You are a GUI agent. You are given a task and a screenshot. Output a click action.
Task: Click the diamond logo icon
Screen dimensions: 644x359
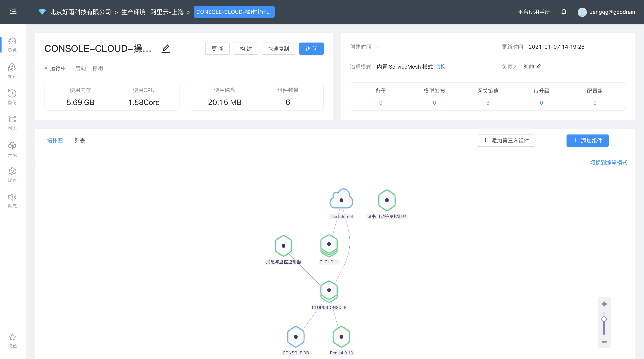coord(42,12)
